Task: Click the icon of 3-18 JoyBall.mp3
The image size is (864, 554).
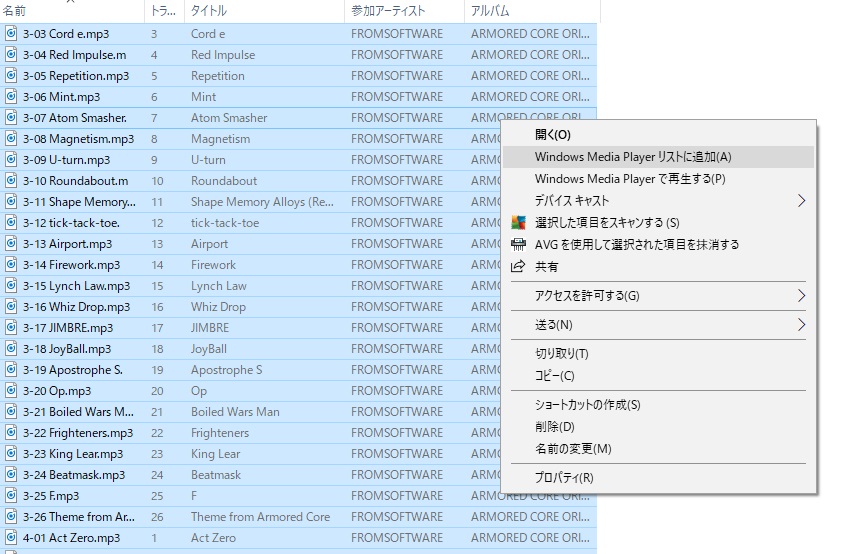Action: coord(10,349)
